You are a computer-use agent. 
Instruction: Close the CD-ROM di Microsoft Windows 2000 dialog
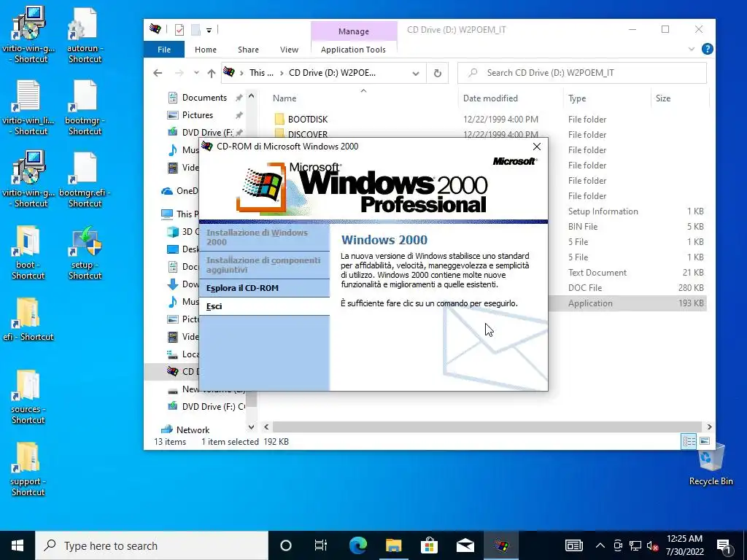point(537,147)
